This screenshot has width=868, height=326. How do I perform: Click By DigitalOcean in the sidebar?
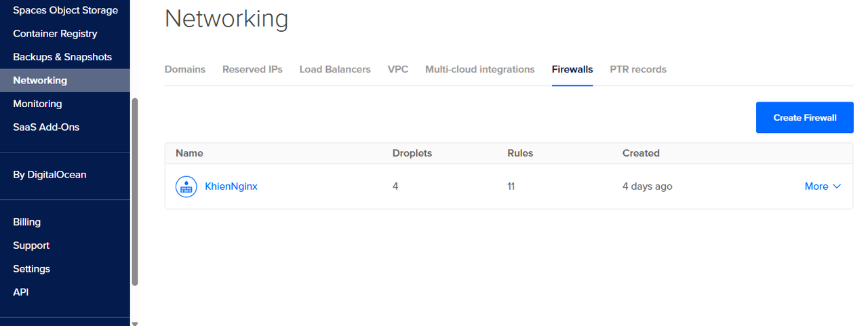(50, 175)
